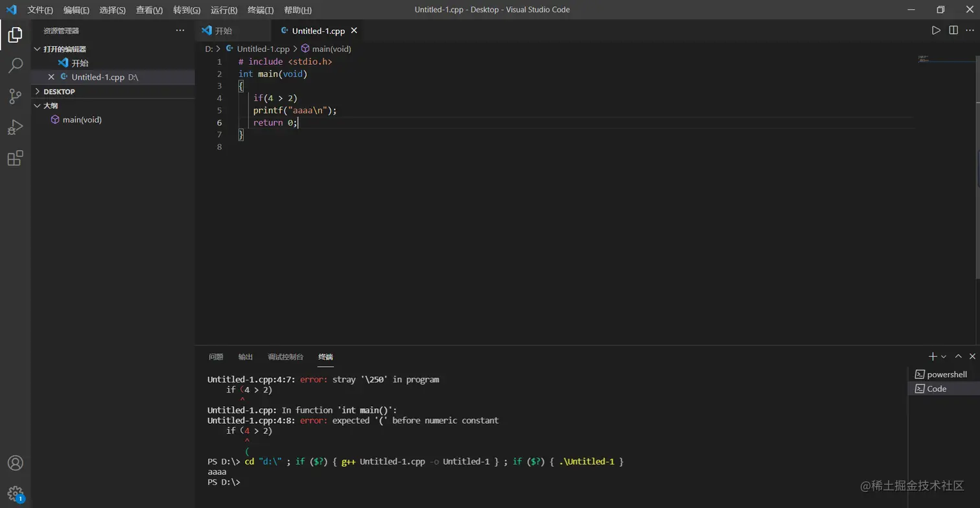Click the terminal's last PS D:\> prompt
The height and width of the screenshot is (508, 980).
click(224, 483)
